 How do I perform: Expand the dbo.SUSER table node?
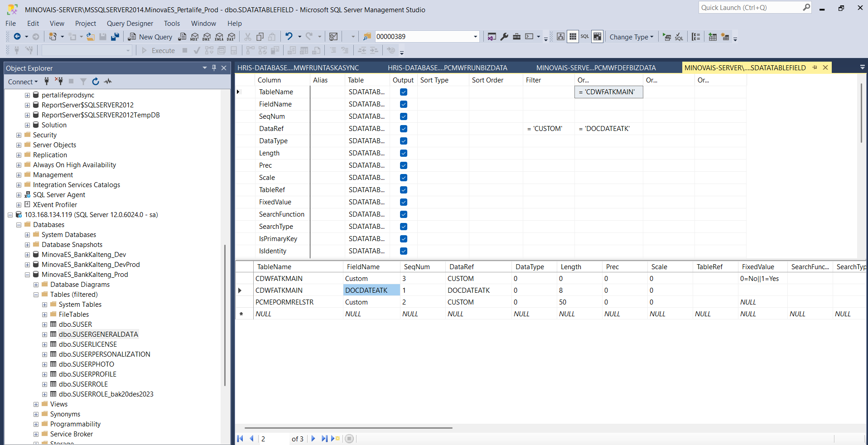pyautogui.click(x=44, y=324)
